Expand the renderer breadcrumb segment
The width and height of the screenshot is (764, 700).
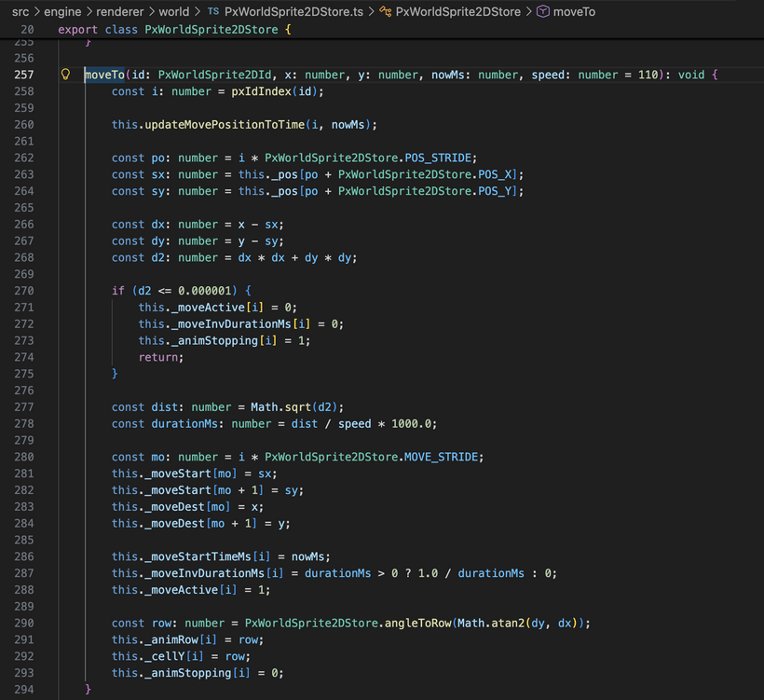click(126, 12)
